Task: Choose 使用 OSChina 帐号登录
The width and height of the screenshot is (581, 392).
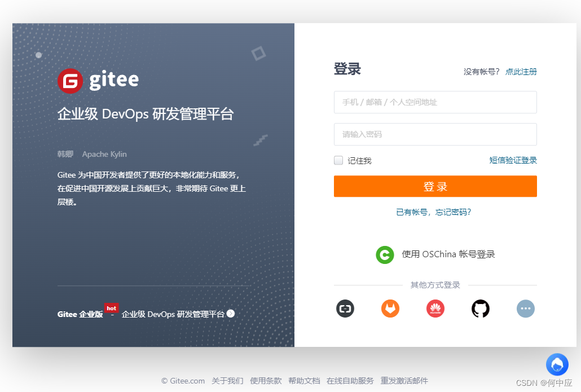Action: point(448,254)
